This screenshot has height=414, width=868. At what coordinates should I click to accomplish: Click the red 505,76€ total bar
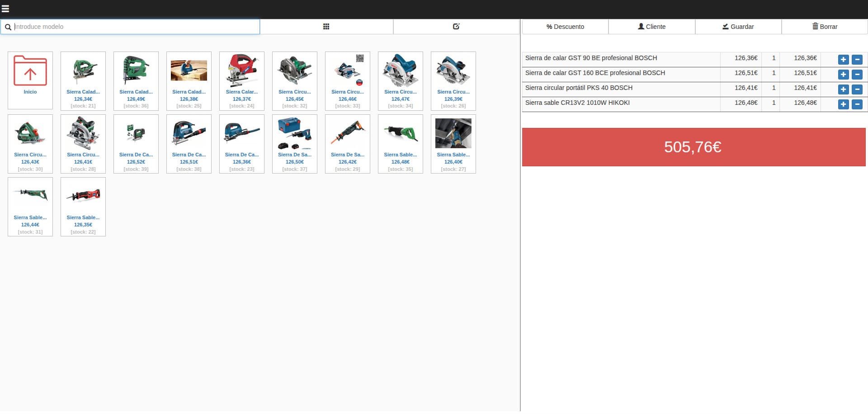[693, 147]
